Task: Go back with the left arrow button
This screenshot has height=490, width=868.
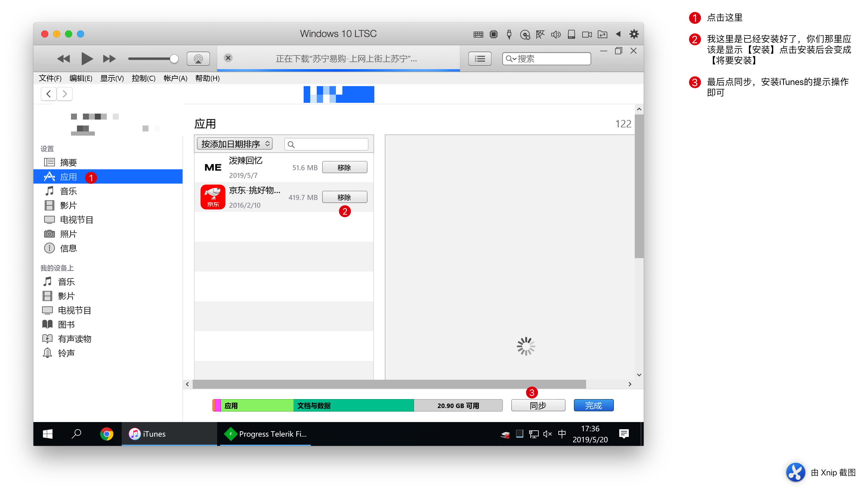Action: [49, 94]
